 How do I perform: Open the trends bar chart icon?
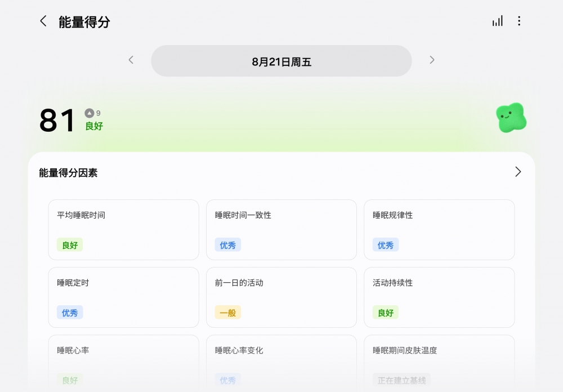[497, 21]
